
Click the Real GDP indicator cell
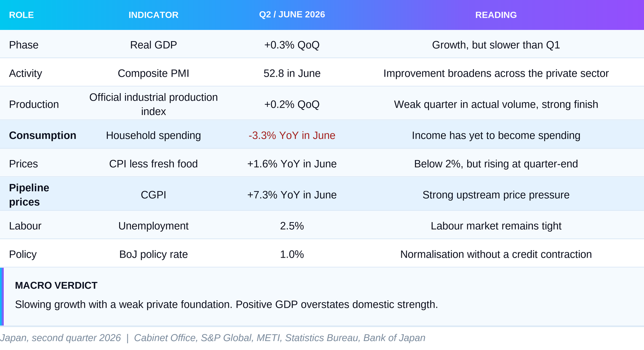point(154,45)
